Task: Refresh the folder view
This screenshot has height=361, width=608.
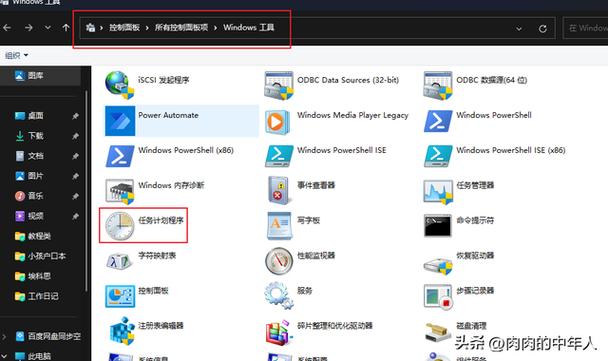Action: pos(542,28)
